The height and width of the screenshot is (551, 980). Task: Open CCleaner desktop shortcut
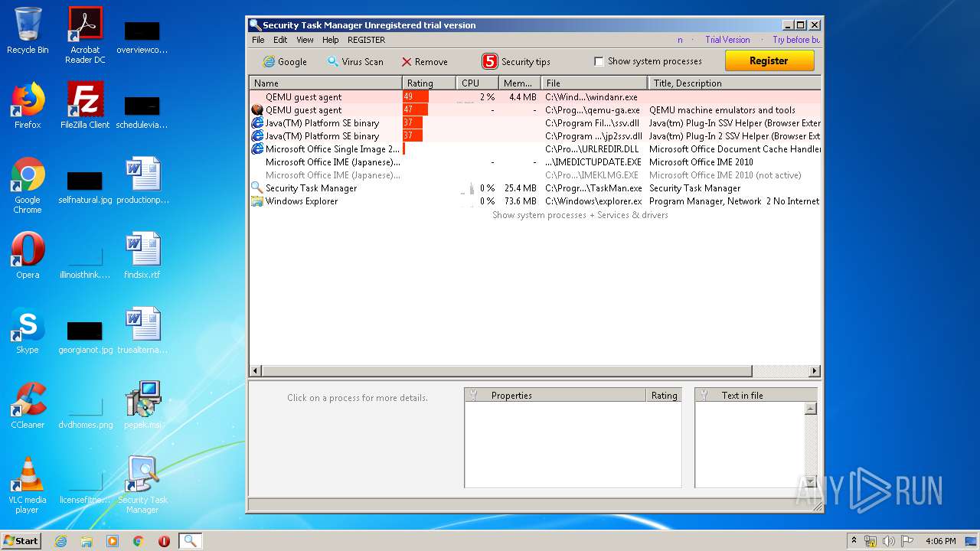point(28,406)
